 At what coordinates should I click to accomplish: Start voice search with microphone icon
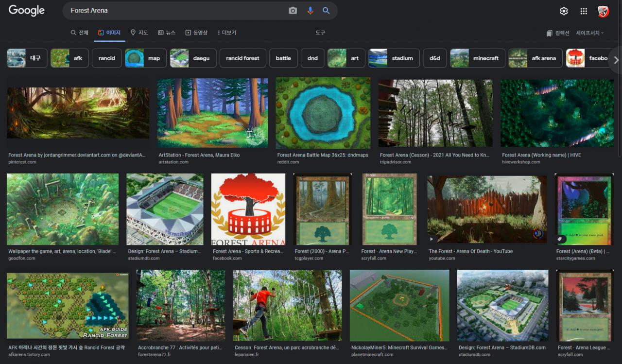click(310, 11)
